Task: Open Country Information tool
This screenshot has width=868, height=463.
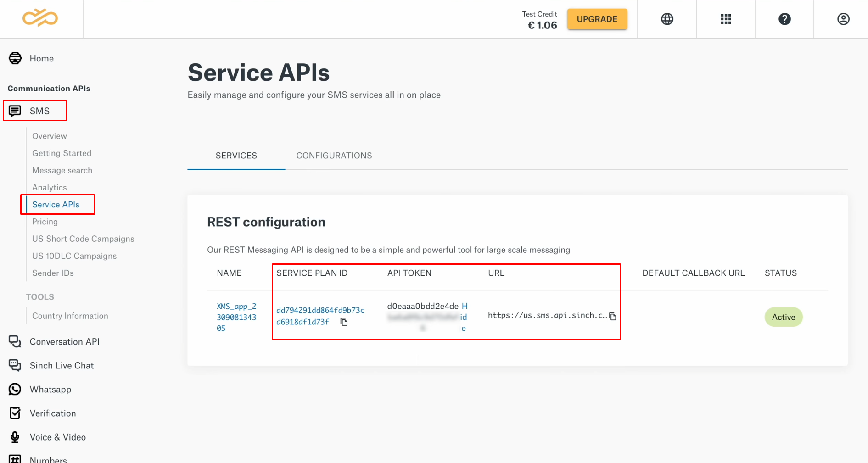Action: (70, 316)
